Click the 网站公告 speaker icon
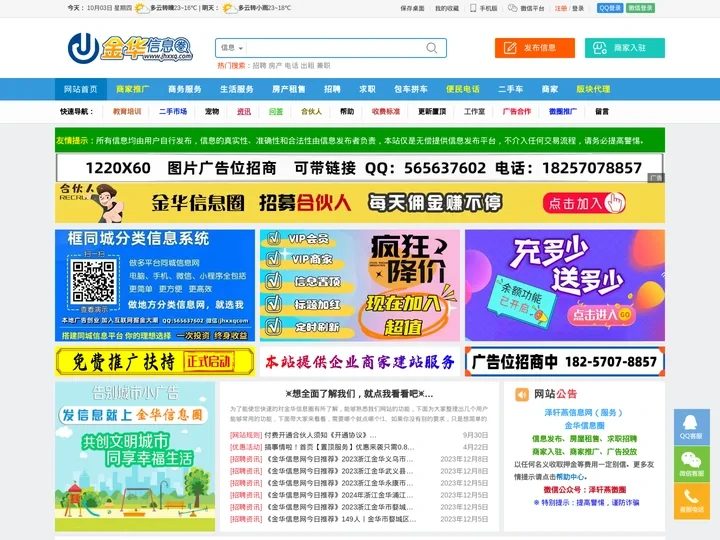 coord(522,394)
